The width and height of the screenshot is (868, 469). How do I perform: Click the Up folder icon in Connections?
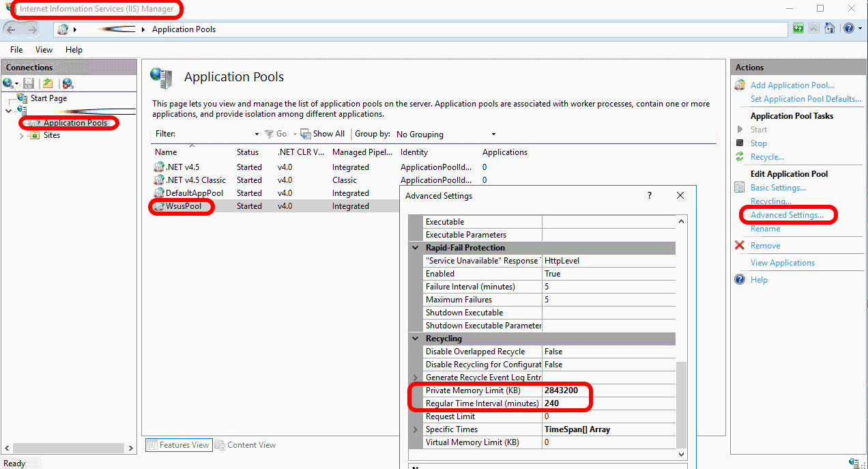click(x=47, y=83)
